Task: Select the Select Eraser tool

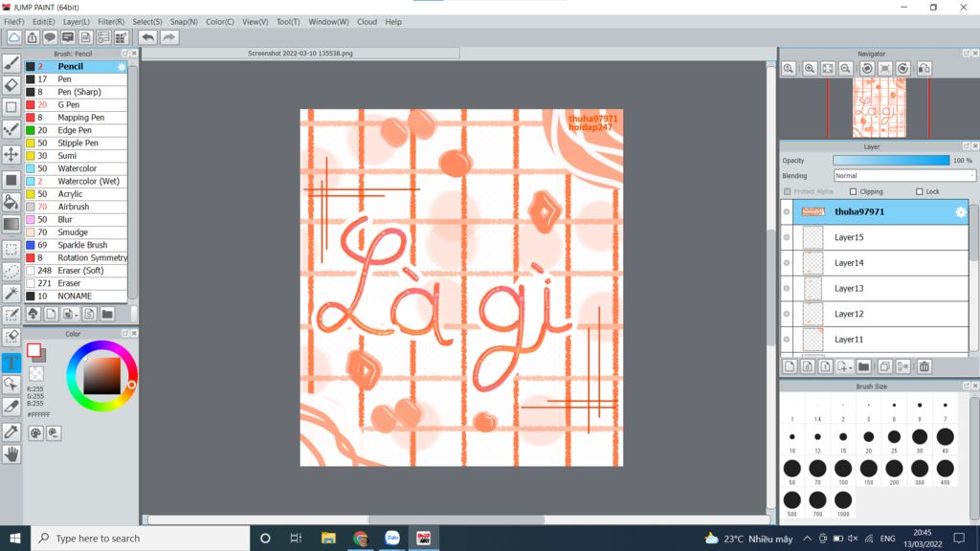Action: coord(11,337)
